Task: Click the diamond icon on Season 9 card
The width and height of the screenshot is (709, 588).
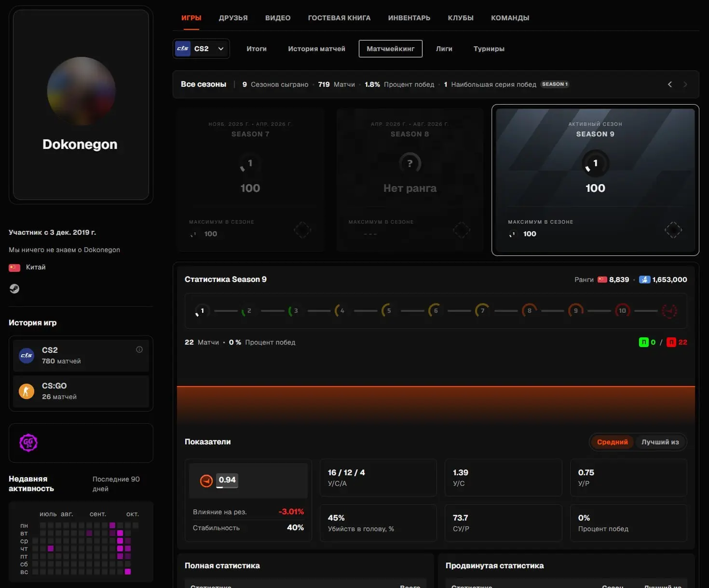Action: pos(673,230)
